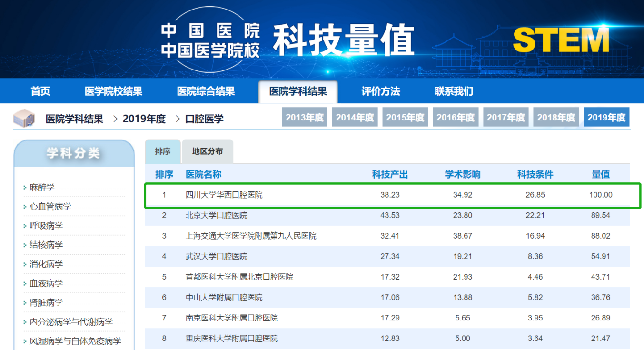Select the 排序 tab
Viewport: 644px width, 350px height.
point(163,151)
